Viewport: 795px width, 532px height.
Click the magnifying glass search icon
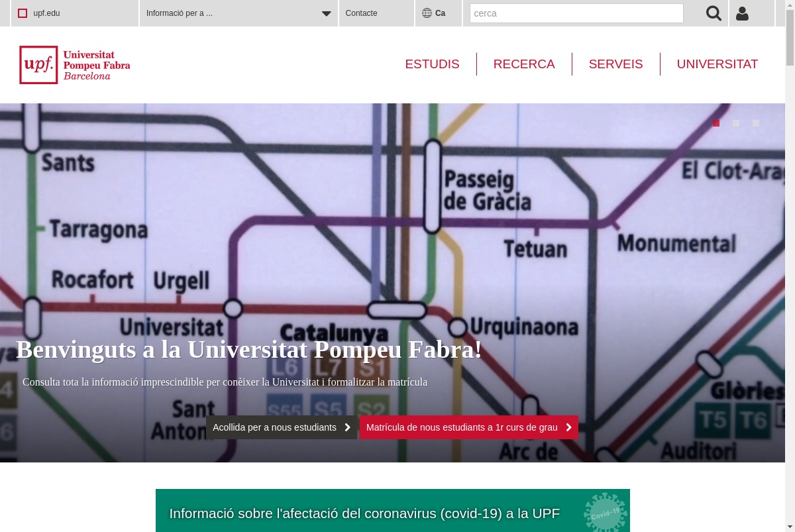[714, 13]
